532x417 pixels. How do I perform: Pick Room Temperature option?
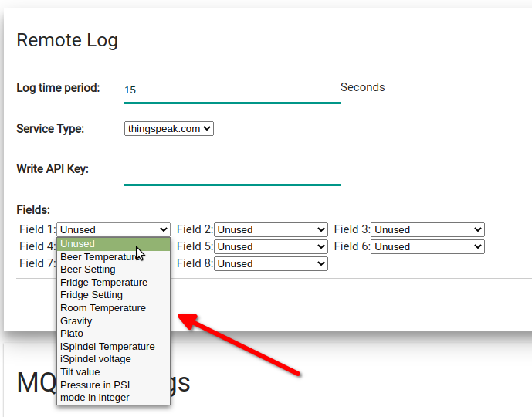pyautogui.click(x=114, y=308)
